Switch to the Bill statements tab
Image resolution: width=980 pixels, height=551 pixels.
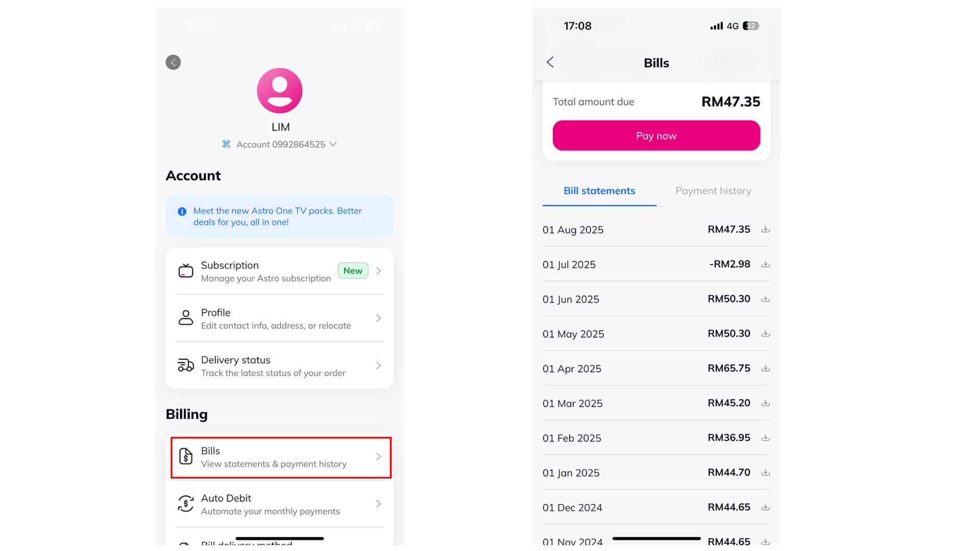click(599, 191)
